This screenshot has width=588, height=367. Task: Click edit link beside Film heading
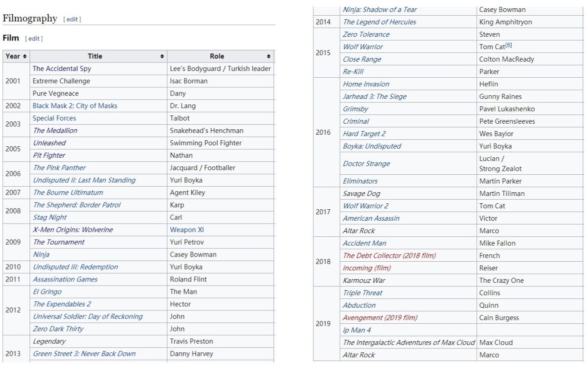(34, 39)
